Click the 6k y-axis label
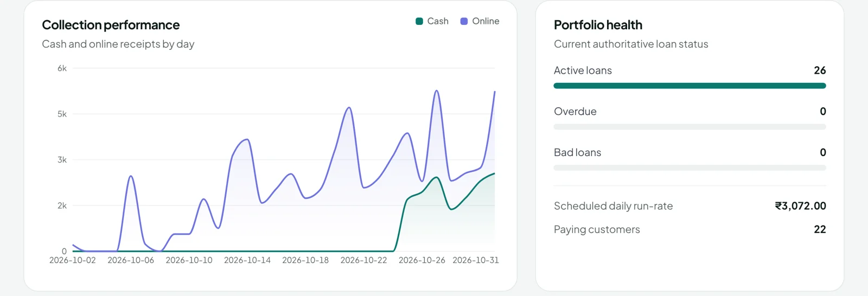 62,68
